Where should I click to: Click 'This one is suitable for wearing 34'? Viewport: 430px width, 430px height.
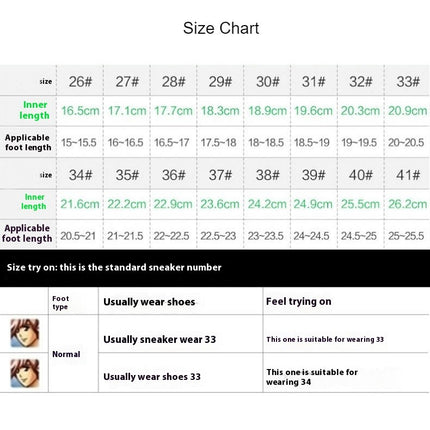click(x=312, y=377)
